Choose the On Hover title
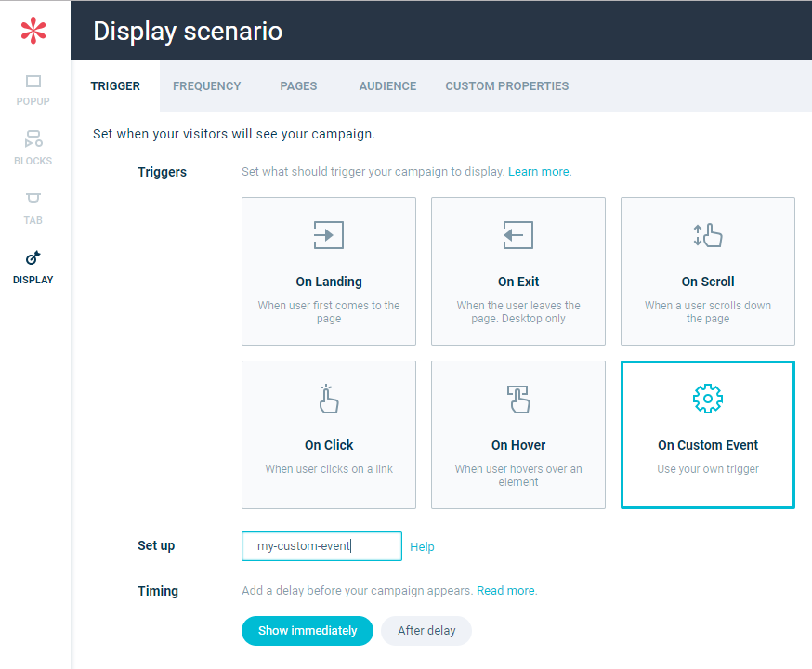Viewport: 812px width, 669px height. coord(518,445)
